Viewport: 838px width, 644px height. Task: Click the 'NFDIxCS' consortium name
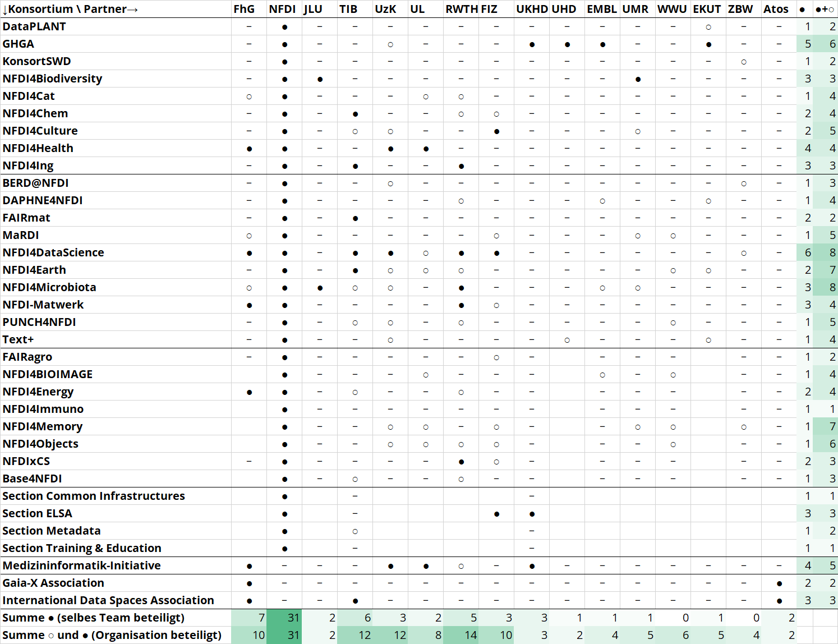[26, 461]
